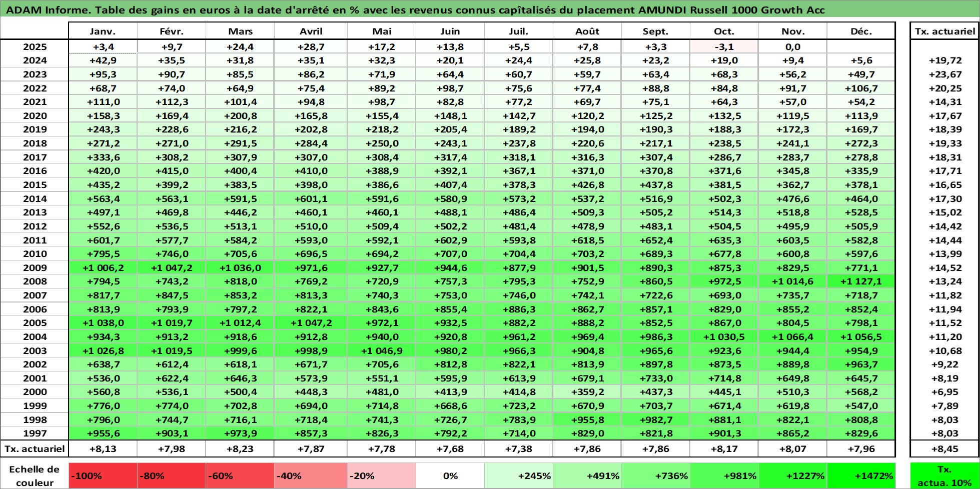Click the +106,7 cell in December 2022
980x489 pixels.
tap(861, 88)
